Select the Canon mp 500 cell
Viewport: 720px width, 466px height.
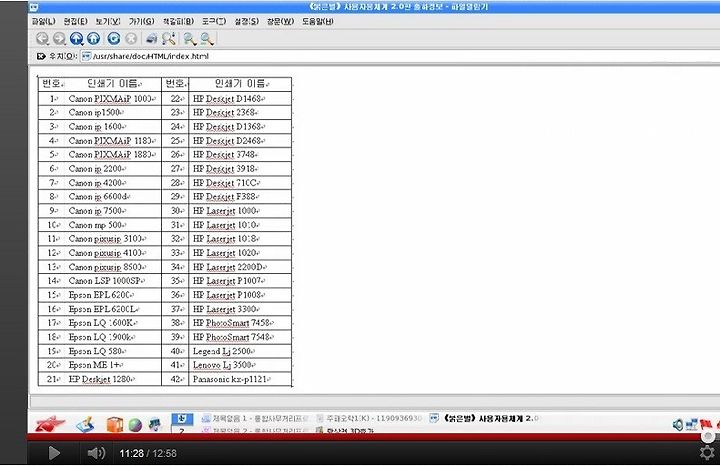click(x=112, y=225)
